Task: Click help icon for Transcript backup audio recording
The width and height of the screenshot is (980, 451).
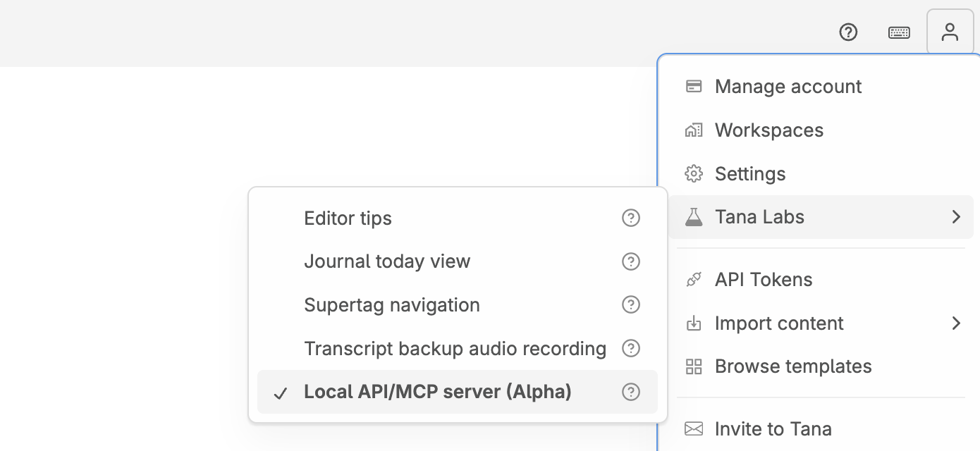Action: coord(630,349)
